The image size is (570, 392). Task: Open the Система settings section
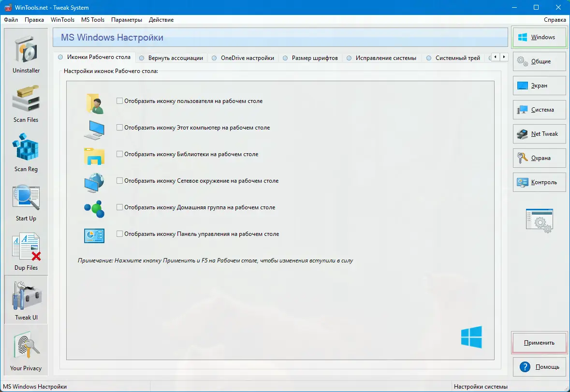[x=540, y=110]
